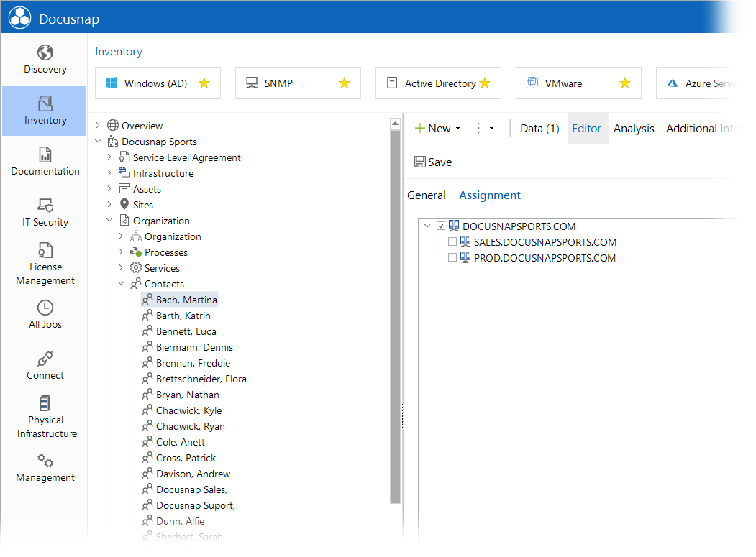Click the Processes icon in tree
Viewport: 756px width, 557px height.
[136, 252]
